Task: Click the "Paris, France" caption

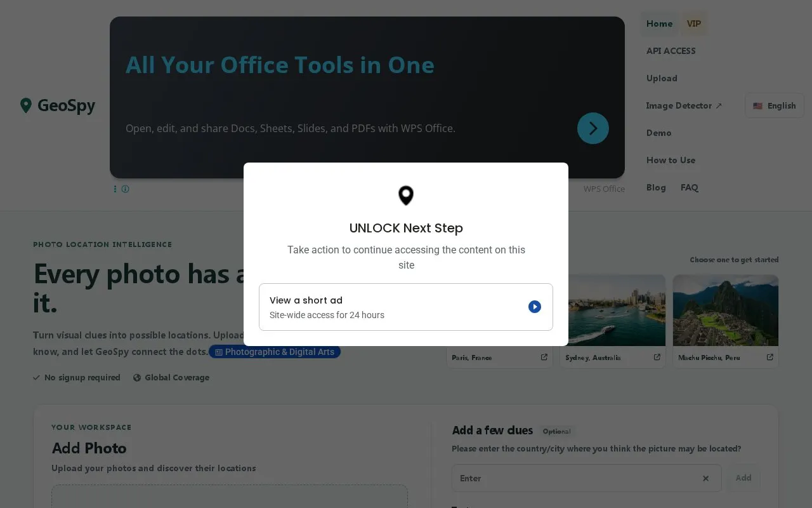Action: pyautogui.click(x=472, y=358)
